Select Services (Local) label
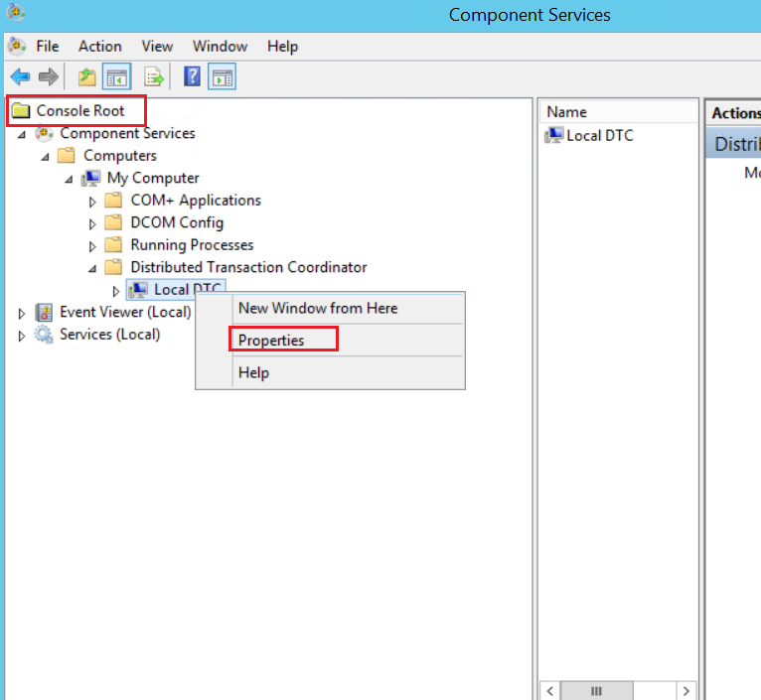 click(x=109, y=335)
